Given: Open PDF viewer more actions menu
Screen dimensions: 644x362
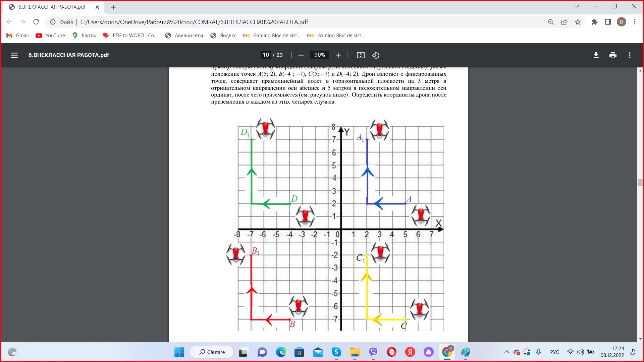Looking at the screenshot, I should click(x=630, y=55).
